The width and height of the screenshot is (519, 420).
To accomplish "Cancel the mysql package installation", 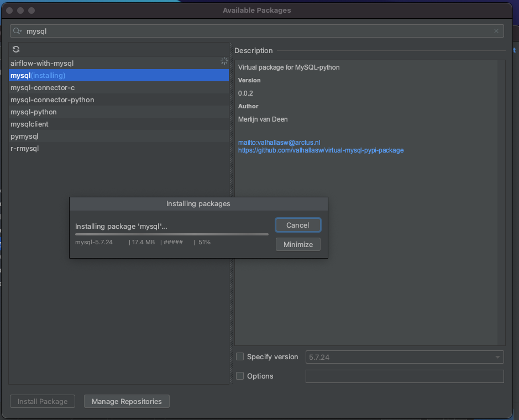I will [298, 225].
